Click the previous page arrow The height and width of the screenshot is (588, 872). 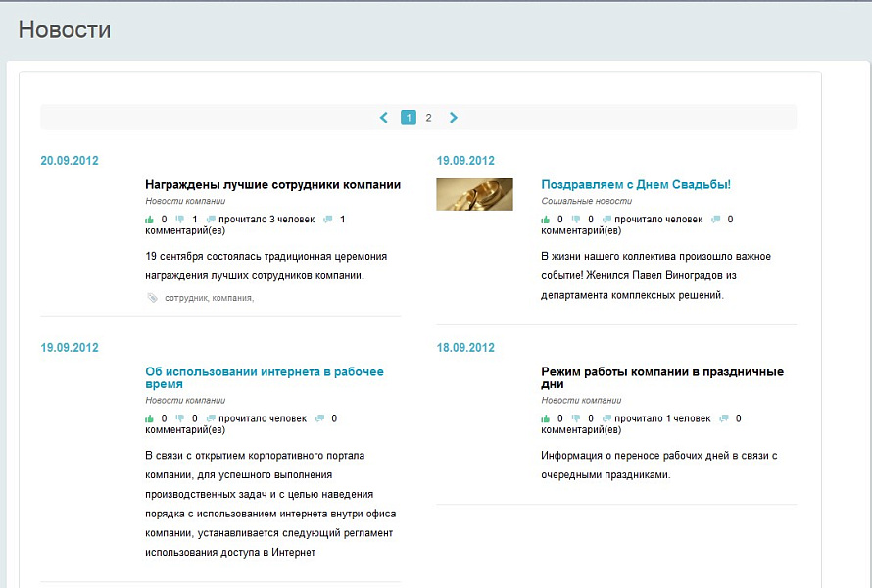pyautogui.click(x=383, y=117)
